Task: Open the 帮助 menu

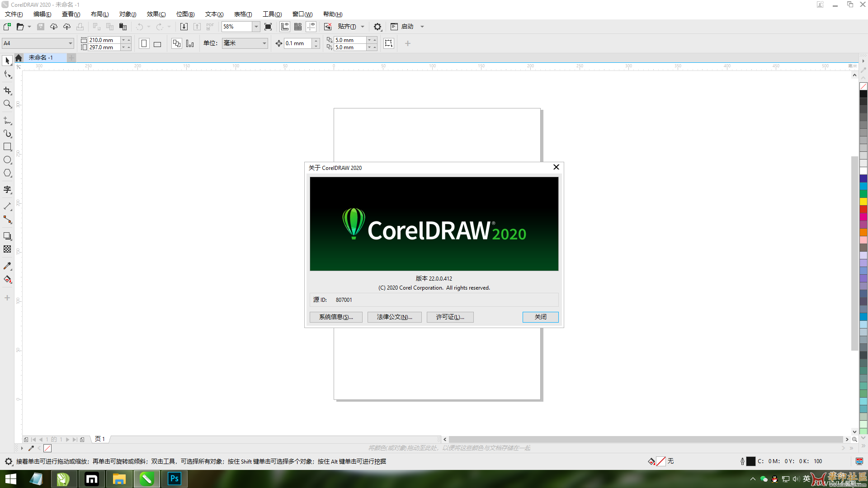Action: coord(333,14)
